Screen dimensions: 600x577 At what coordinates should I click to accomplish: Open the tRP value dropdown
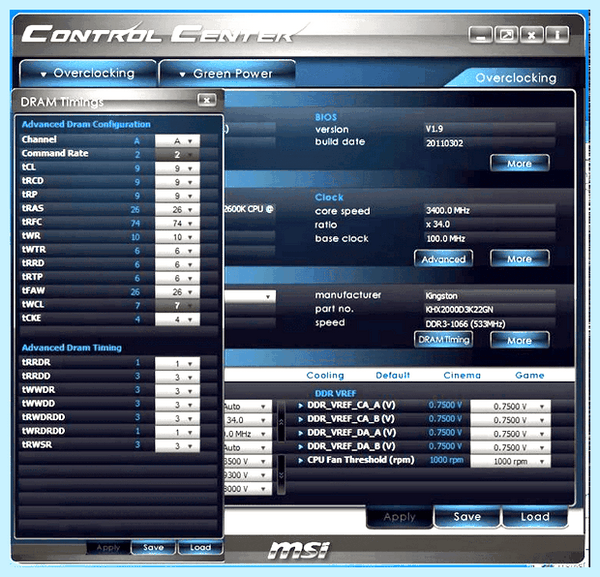click(x=177, y=196)
